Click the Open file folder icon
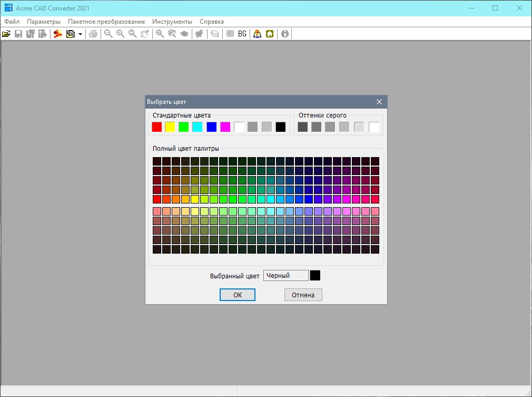This screenshot has width=532, height=397. click(6, 34)
